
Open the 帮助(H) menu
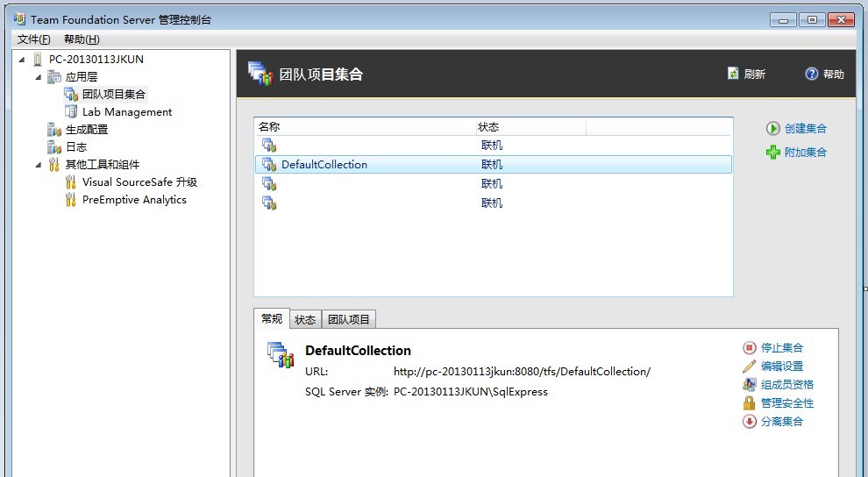82,39
